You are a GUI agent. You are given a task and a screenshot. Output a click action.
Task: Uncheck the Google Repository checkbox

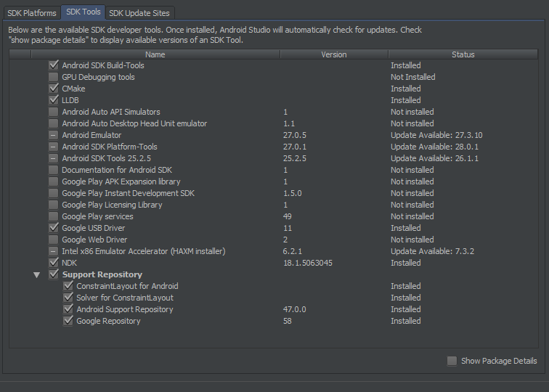tap(68, 321)
